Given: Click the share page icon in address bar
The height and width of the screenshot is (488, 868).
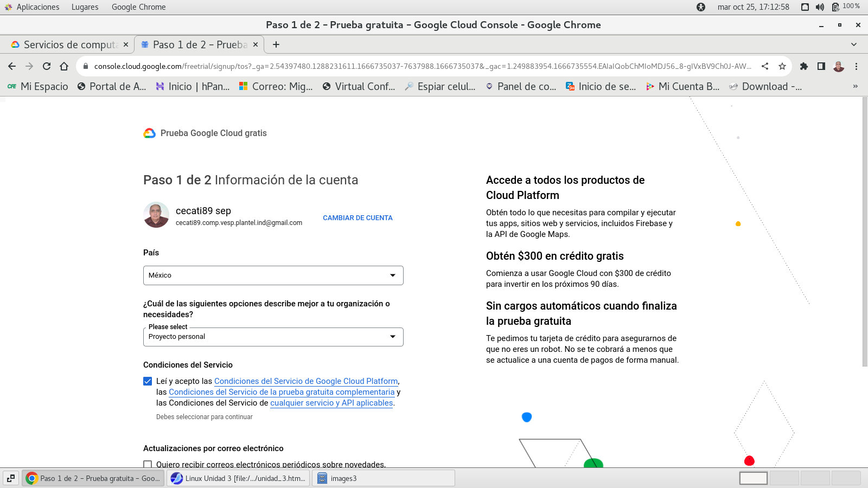Looking at the screenshot, I should [x=765, y=66].
